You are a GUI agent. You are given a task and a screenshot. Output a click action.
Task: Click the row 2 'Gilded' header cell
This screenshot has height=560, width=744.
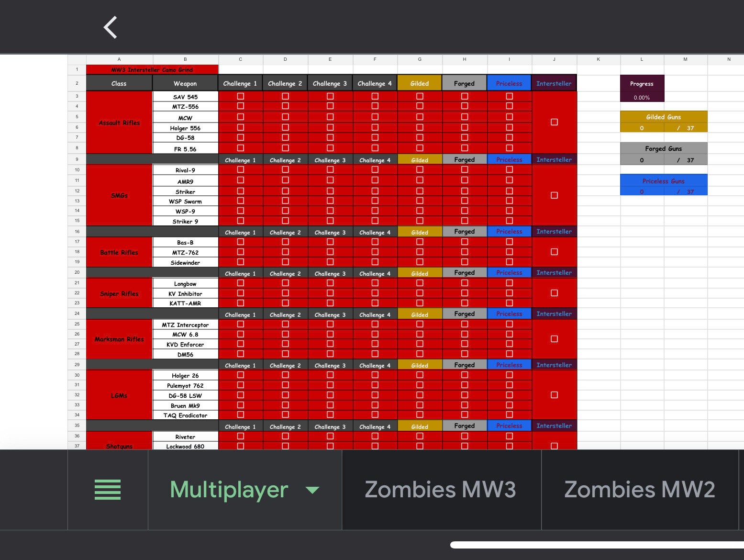(x=420, y=83)
